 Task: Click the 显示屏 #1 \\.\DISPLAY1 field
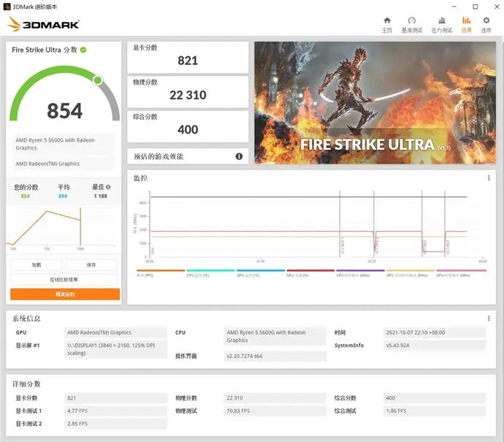(x=115, y=349)
